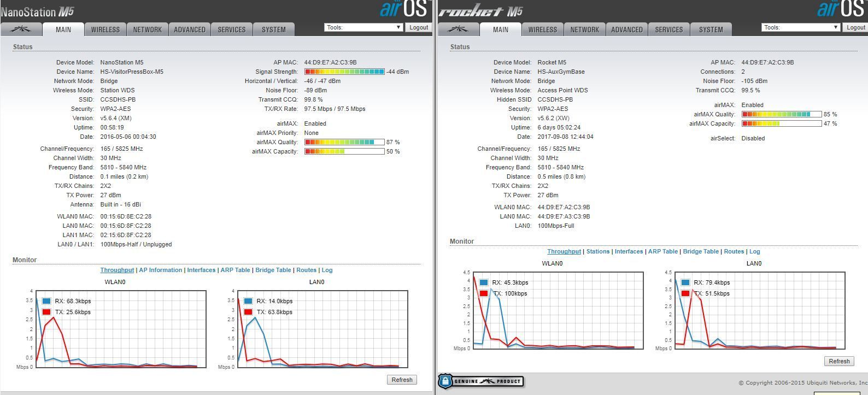Click red TX swatch in Rocket WLAN0 legend

pyautogui.click(x=484, y=293)
